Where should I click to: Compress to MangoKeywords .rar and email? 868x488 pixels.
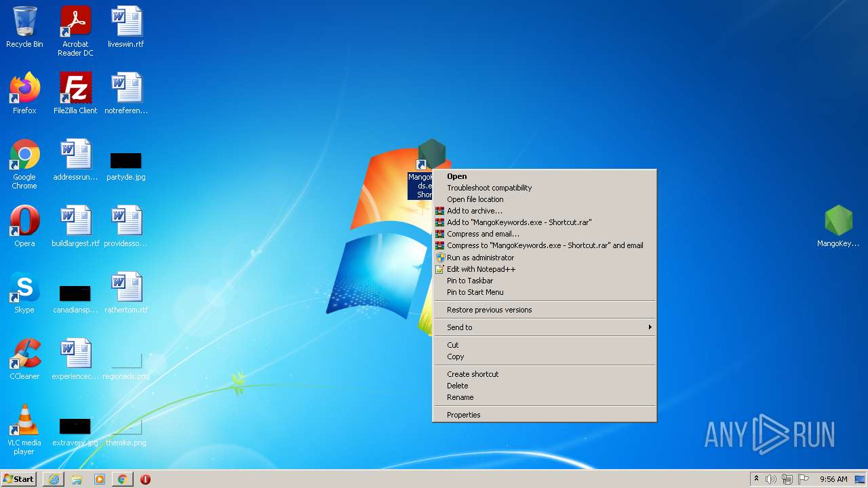545,245
